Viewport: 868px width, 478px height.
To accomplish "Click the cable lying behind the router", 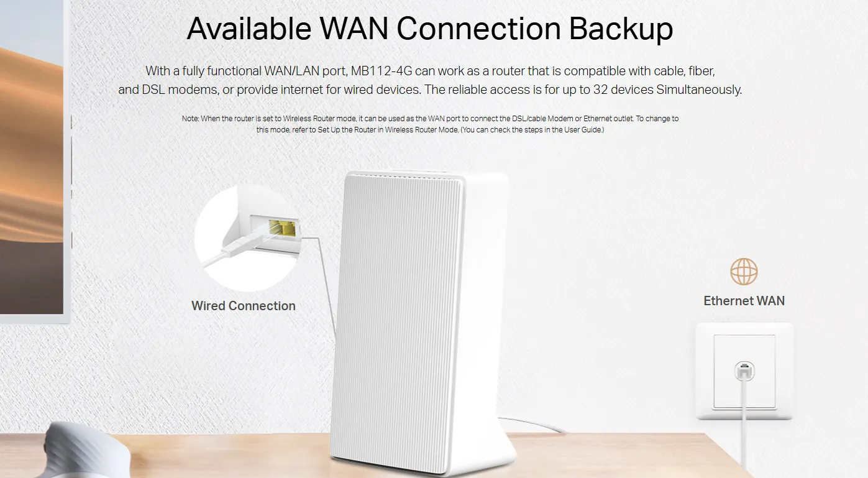I will tap(534, 425).
